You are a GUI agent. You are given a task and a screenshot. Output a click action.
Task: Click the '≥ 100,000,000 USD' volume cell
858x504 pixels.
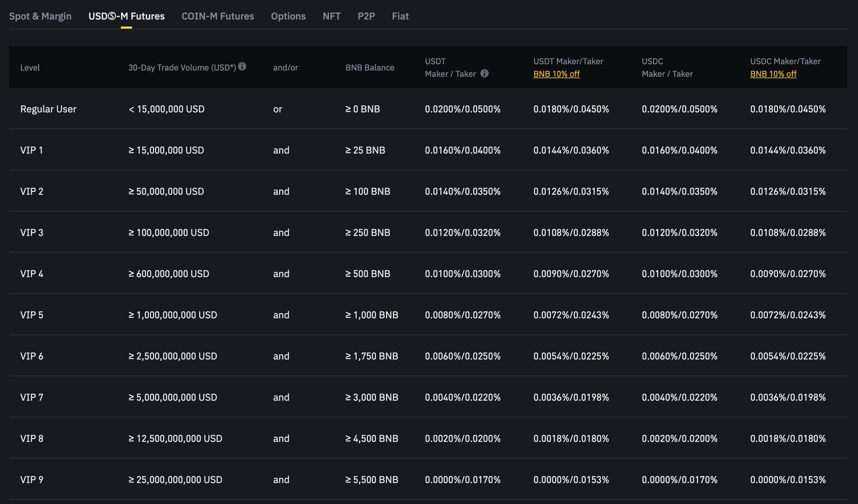point(169,232)
